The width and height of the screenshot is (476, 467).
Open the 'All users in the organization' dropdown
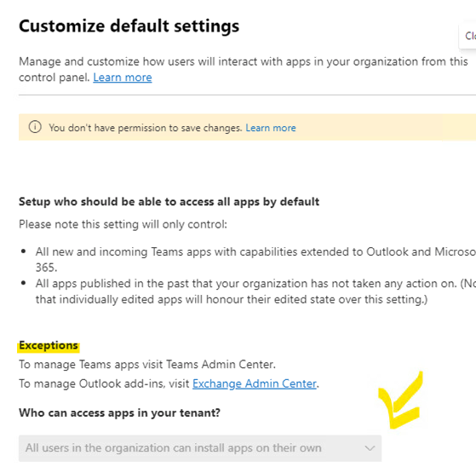click(200, 448)
